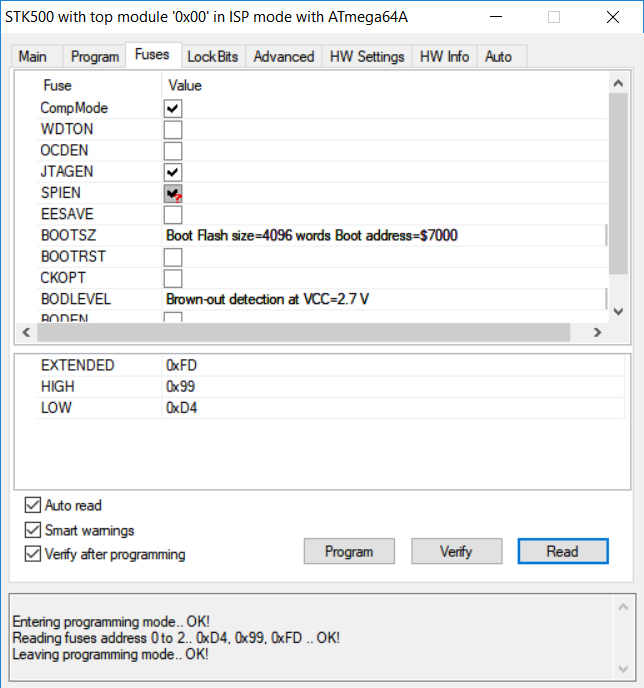Toggle the SPIEN fuse checkbox
This screenshot has height=688, width=644.
pyautogui.click(x=173, y=194)
